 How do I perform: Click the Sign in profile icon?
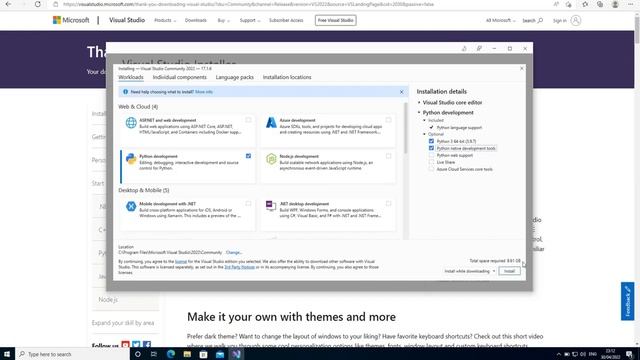[576, 20]
